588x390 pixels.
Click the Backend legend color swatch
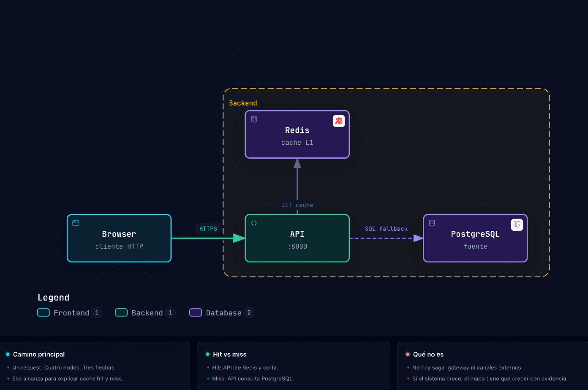coord(122,313)
